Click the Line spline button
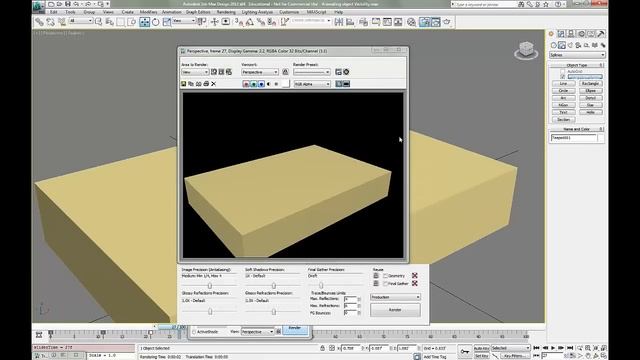 pos(564,83)
